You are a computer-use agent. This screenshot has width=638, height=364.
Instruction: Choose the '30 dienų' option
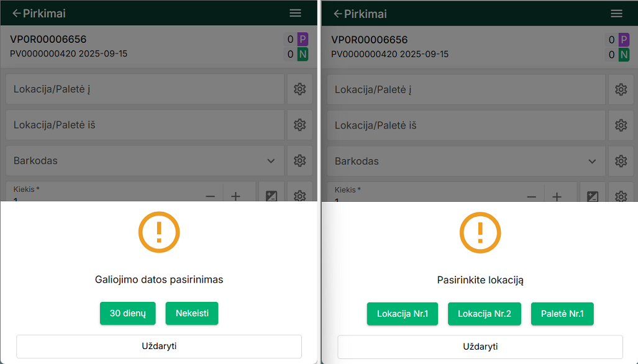pyautogui.click(x=127, y=314)
